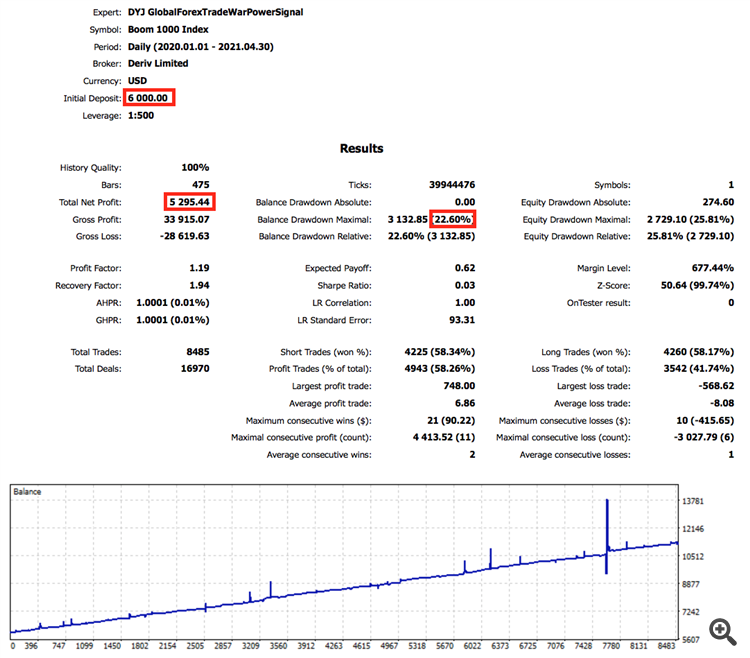Click Largest profit trade value 748.00
750x658 pixels.
tap(459, 385)
